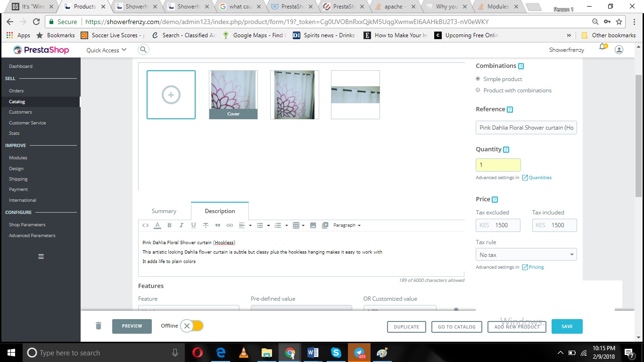644x362 pixels.
Task: Switch to Description tab
Action: [220, 211]
